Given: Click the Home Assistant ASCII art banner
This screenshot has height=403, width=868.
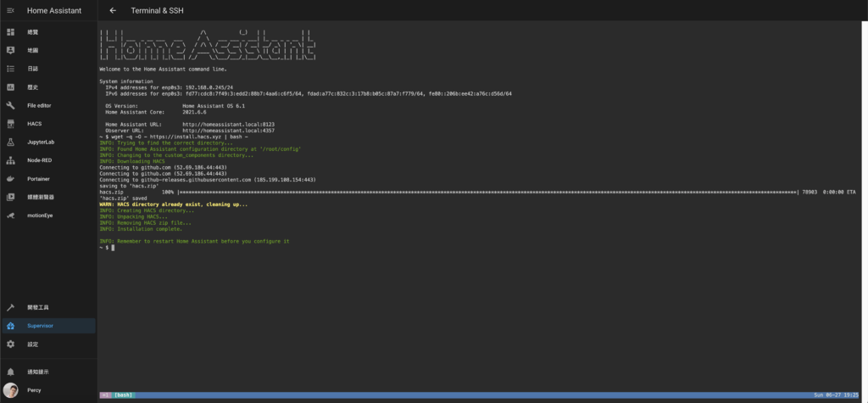Looking at the screenshot, I should pyautogui.click(x=208, y=44).
